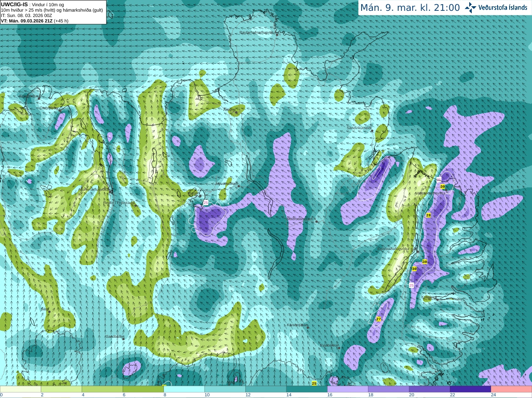Pick the pale green 2–4 m/s legend swatch
Screen dimensions: 532x398
(x=62, y=389)
